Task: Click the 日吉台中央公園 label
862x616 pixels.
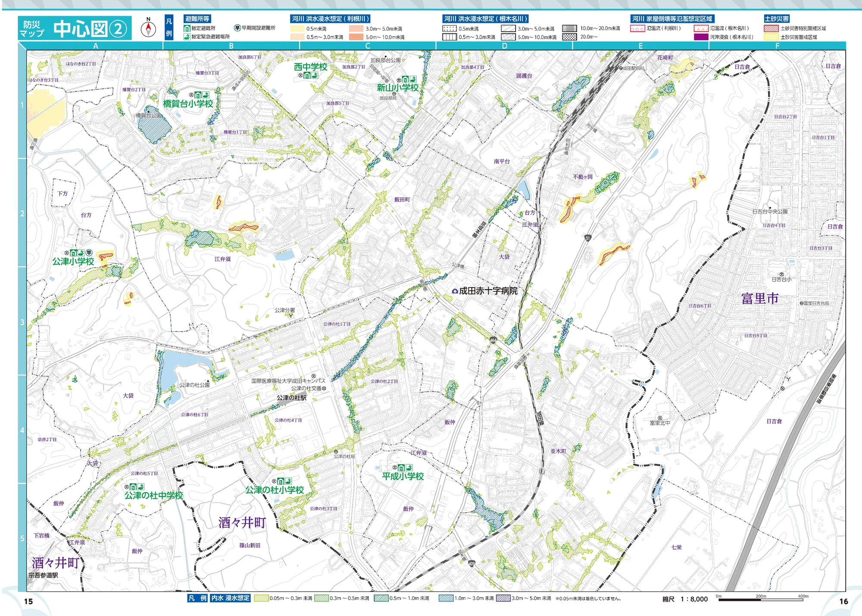Action: pyautogui.click(x=770, y=212)
